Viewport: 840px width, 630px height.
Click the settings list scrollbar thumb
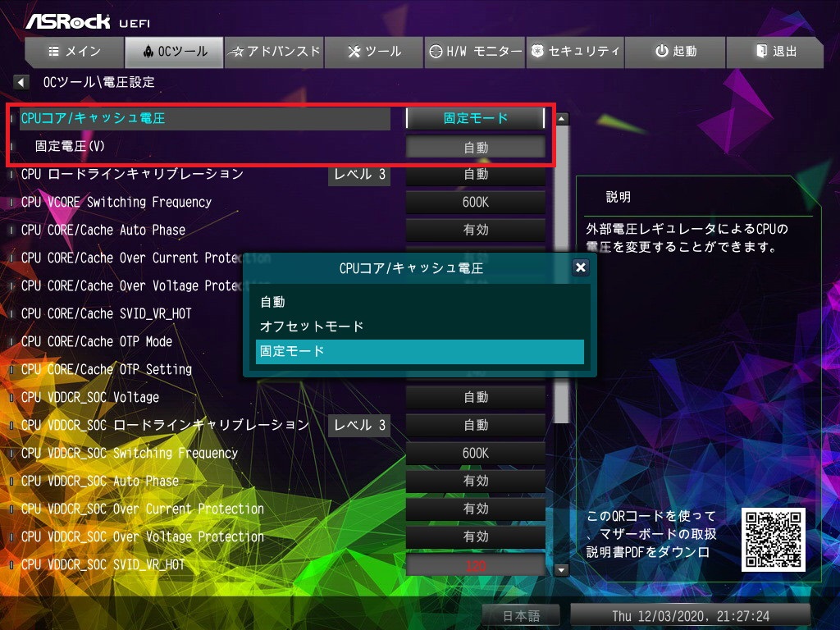(561, 274)
